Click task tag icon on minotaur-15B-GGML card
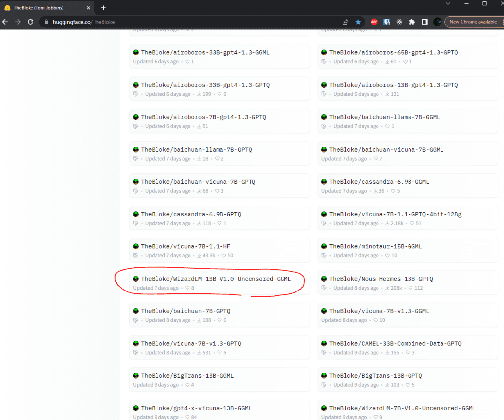The image size is (504, 420). pos(324,256)
